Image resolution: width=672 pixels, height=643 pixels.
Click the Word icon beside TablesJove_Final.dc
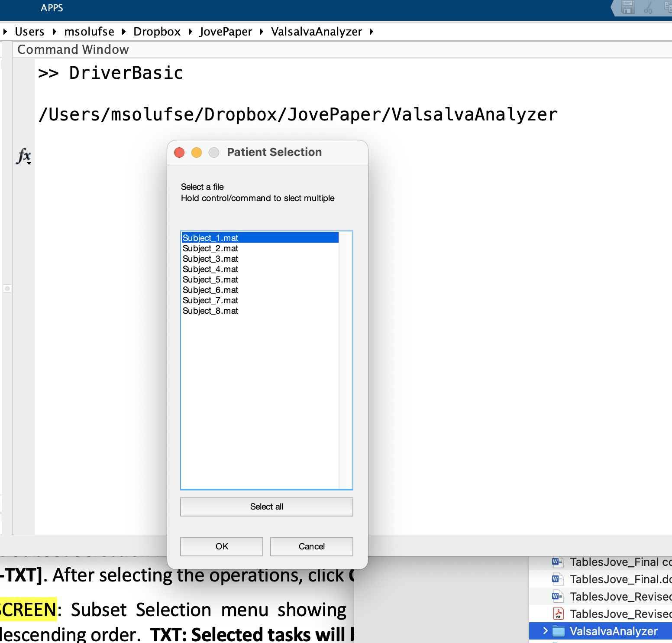coord(558,579)
